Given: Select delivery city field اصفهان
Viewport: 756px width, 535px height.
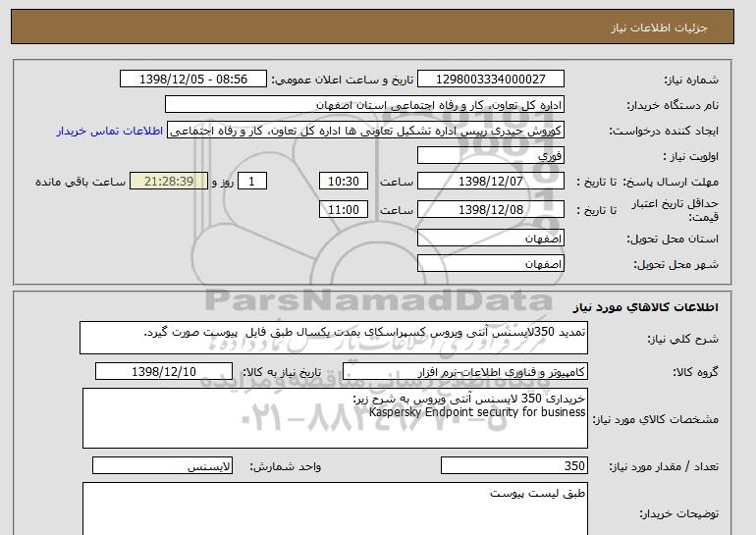Looking at the screenshot, I should pos(490,264).
